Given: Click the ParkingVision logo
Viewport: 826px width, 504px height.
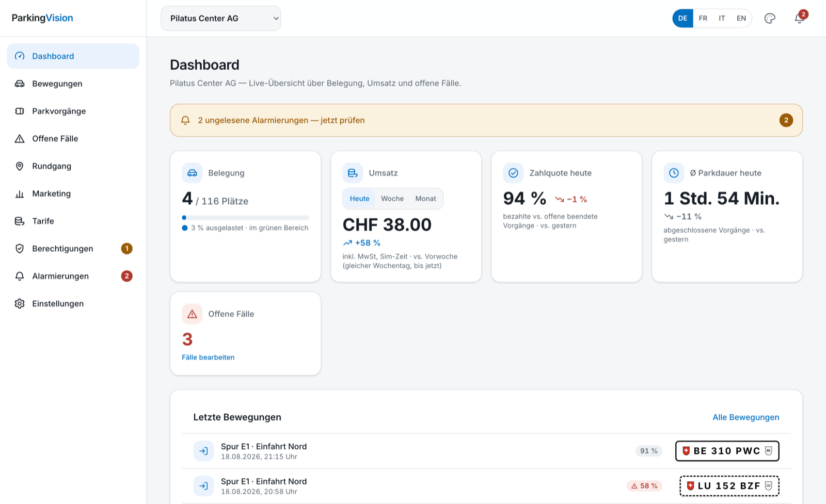Looking at the screenshot, I should click(42, 18).
